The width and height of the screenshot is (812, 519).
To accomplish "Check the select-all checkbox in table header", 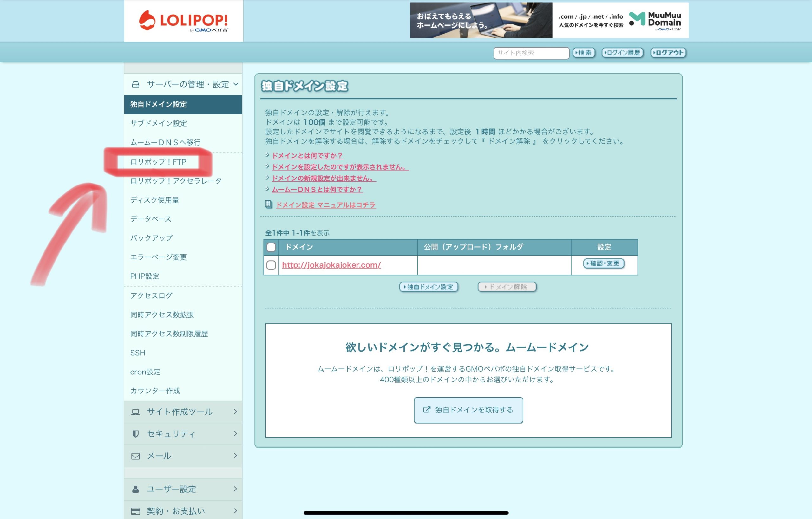I will pos(271,247).
